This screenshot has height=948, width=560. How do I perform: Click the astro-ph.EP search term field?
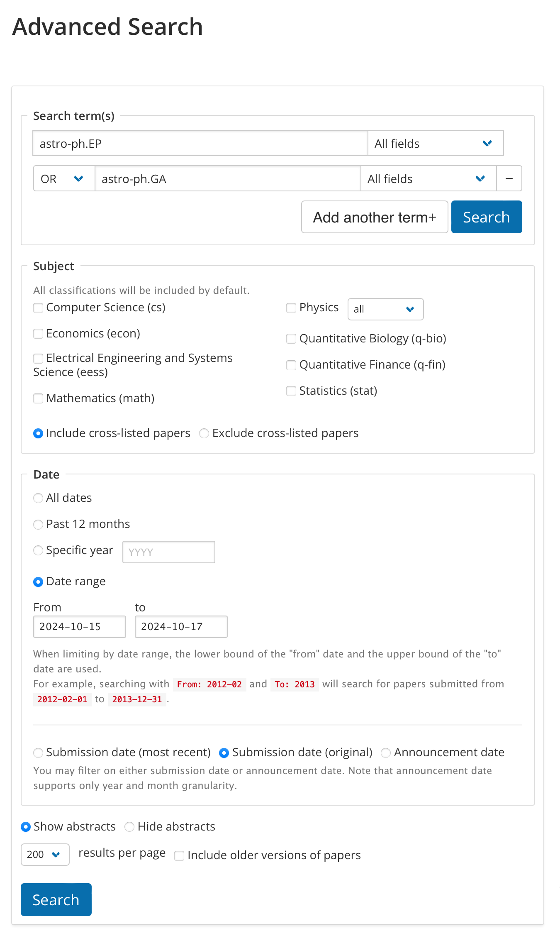[200, 144]
